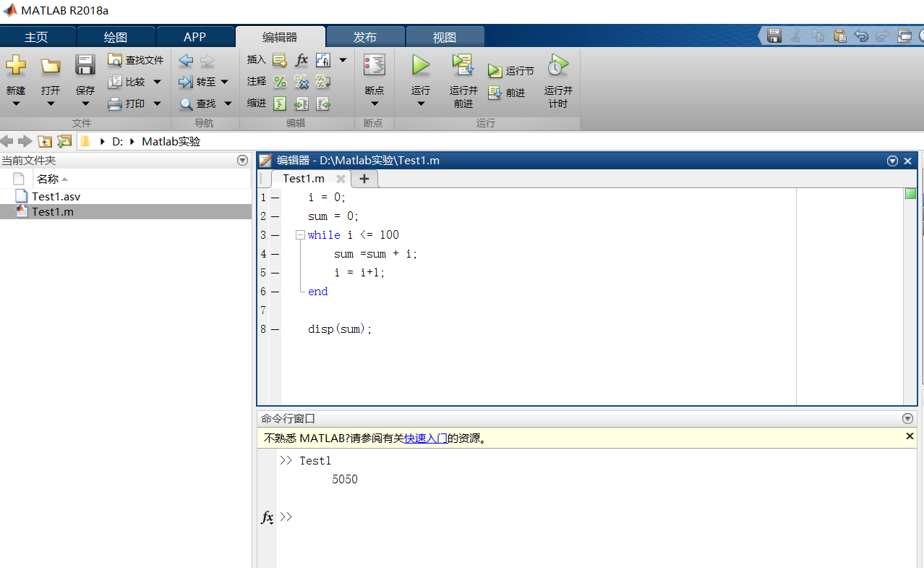The width and height of the screenshot is (924, 568).
Task: Click the 运行并前进 (Run and Advance) icon
Action: pos(463,65)
